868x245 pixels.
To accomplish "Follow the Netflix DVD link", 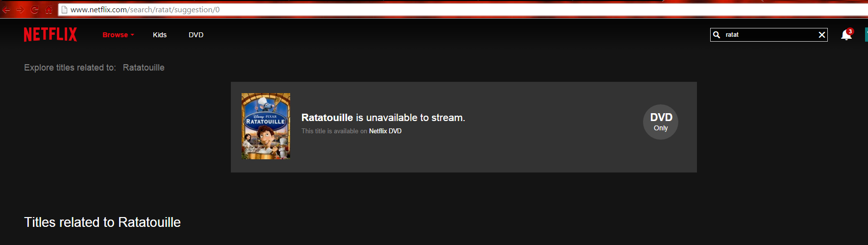I will pos(385,131).
